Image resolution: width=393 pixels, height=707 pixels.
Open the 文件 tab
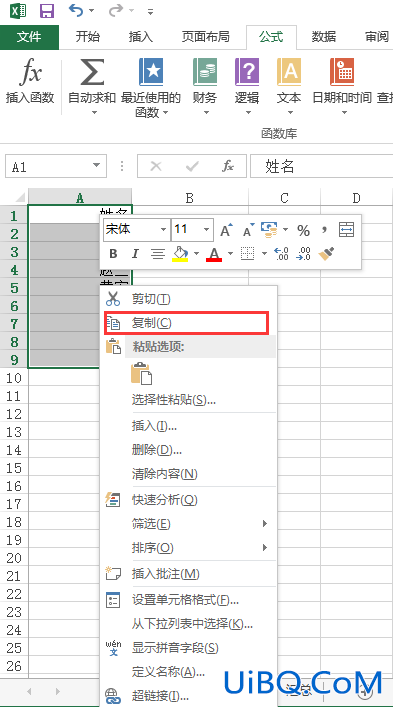tap(29, 37)
